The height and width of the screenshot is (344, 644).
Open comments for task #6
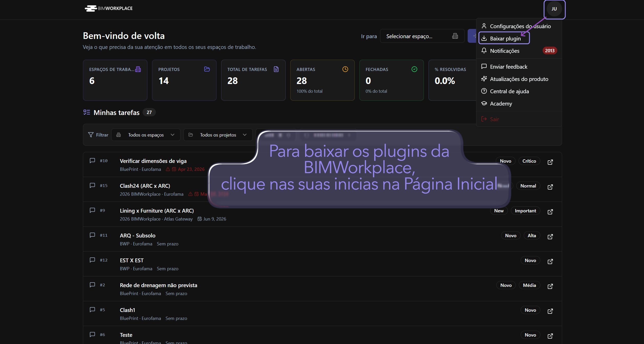click(x=92, y=335)
